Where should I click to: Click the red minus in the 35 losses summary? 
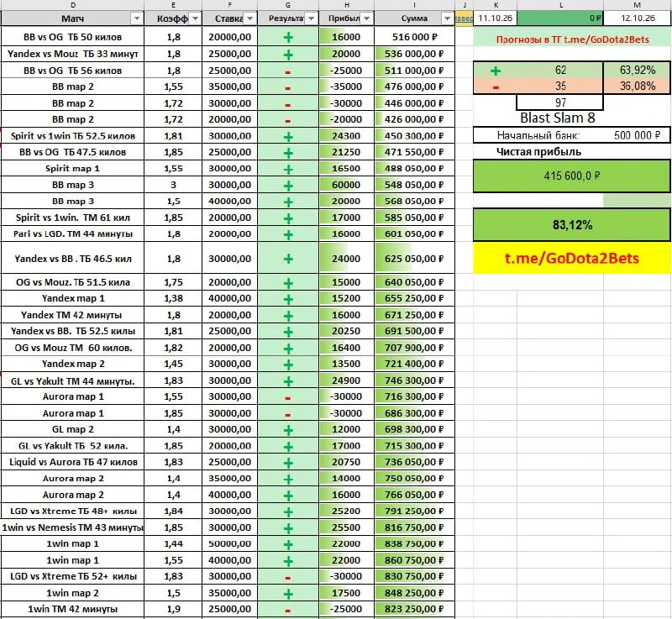tap(496, 87)
